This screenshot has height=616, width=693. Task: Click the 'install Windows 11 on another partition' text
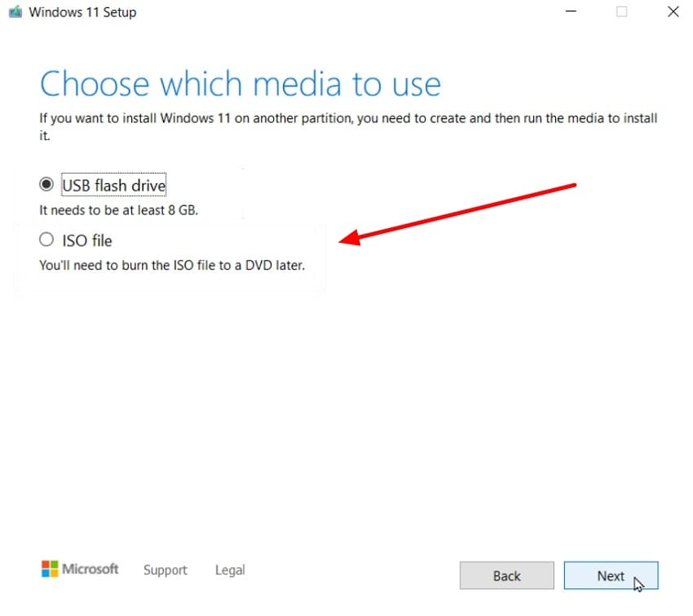coord(348,126)
